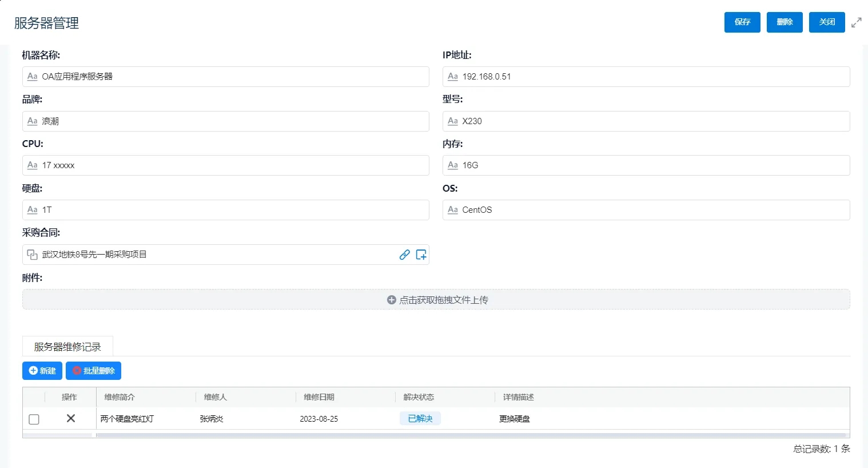Viewport: 868px width, 468px height.
Task: Click the Aa icon in IP地址 field
Action: (453, 77)
